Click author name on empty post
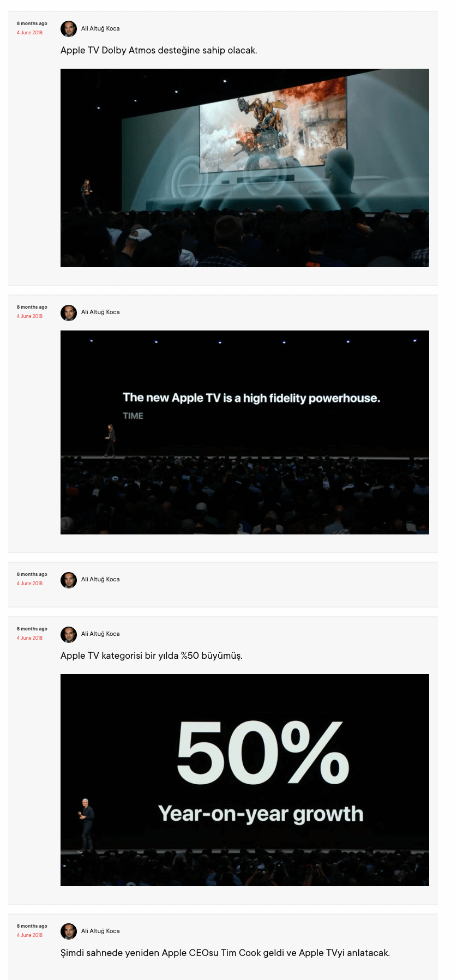Image resolution: width=457 pixels, height=980 pixels. click(100, 579)
